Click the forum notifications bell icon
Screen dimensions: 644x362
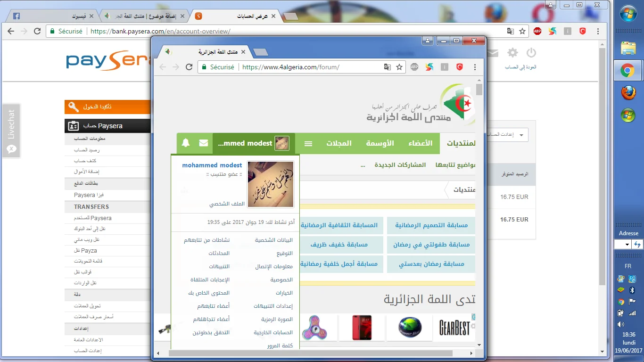click(186, 143)
